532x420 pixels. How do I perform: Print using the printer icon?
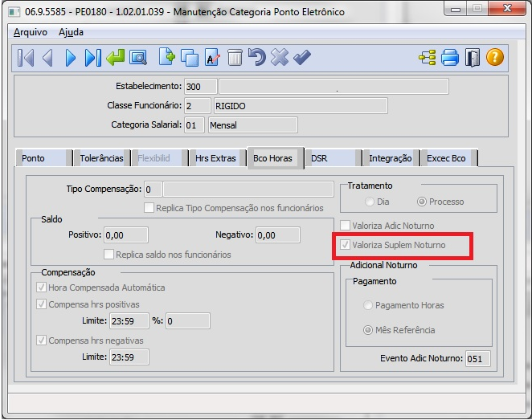[450, 57]
